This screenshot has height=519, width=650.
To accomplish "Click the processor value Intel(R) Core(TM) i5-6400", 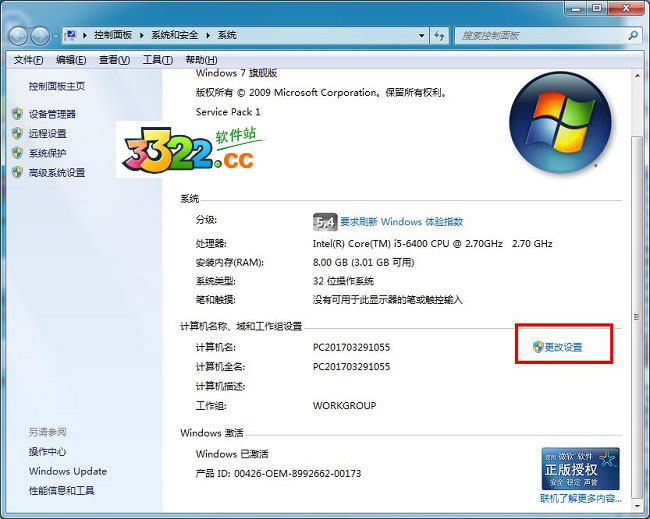I will click(x=432, y=244).
